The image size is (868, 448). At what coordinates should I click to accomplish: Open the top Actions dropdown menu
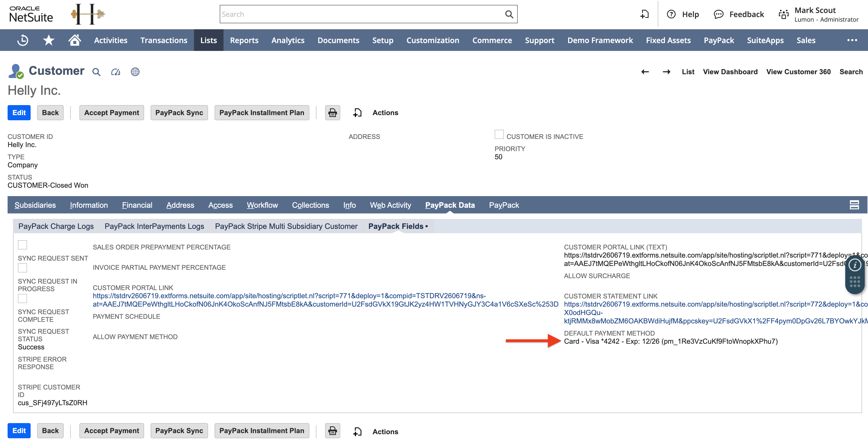click(x=385, y=112)
